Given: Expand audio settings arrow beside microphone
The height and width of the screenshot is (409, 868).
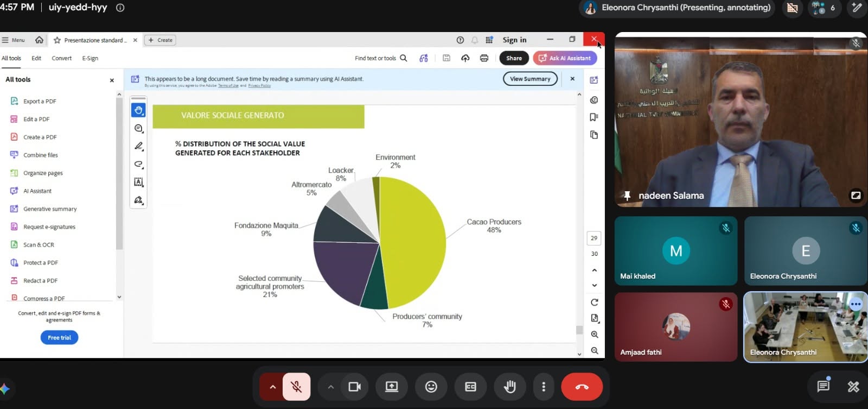Looking at the screenshot, I should click(272, 387).
